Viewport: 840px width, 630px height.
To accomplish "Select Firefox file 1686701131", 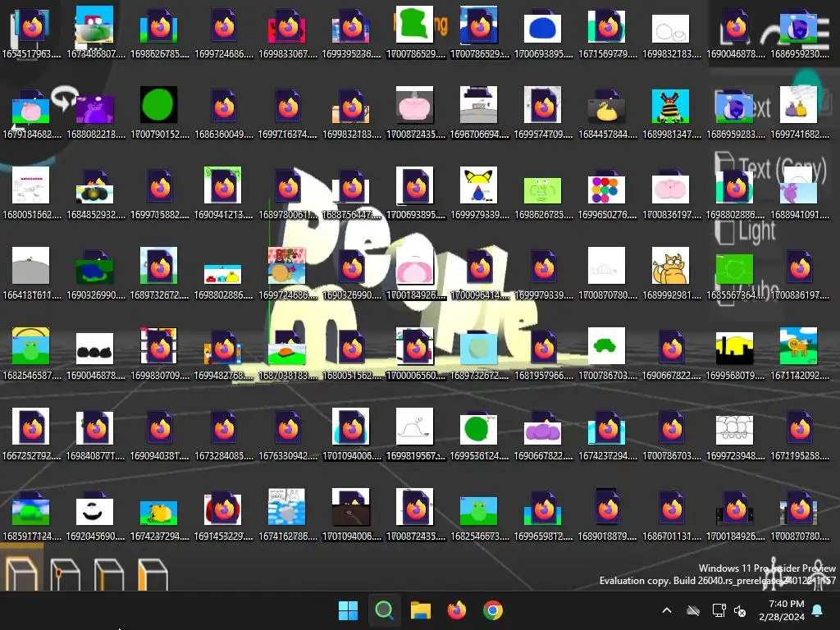I will tap(671, 514).
